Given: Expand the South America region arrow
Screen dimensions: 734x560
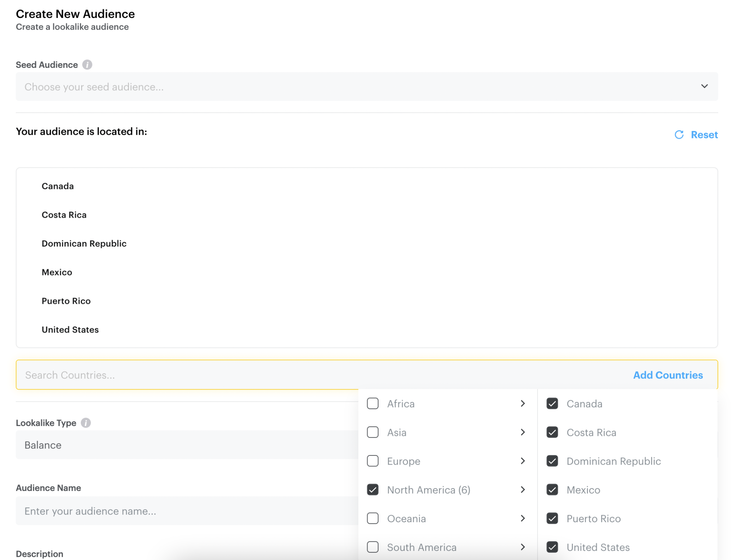Looking at the screenshot, I should click(523, 547).
